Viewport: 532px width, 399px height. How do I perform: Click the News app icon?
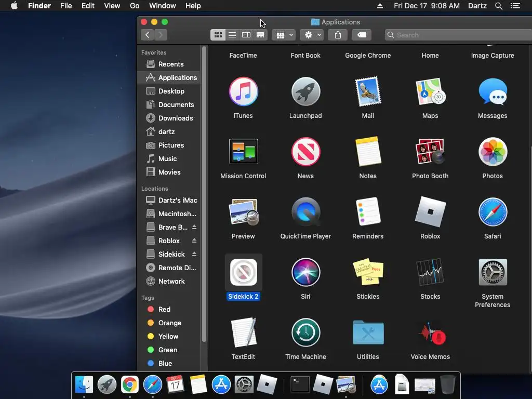[305, 152]
